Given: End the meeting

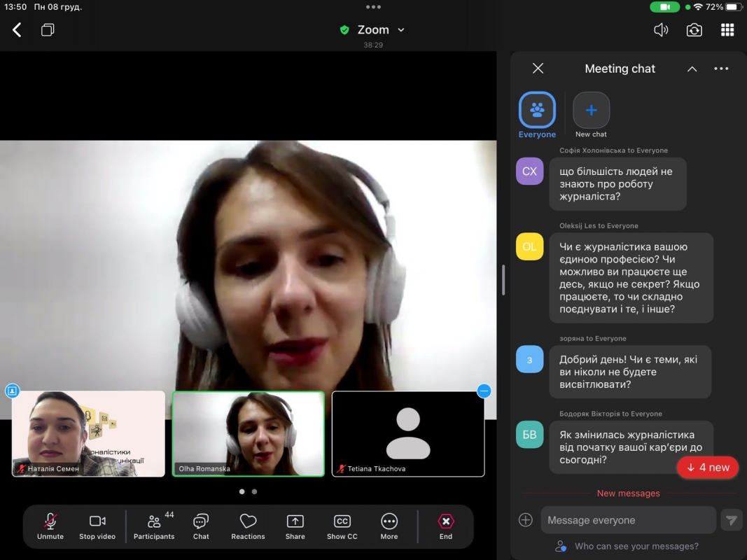Looking at the screenshot, I should click(446, 526).
